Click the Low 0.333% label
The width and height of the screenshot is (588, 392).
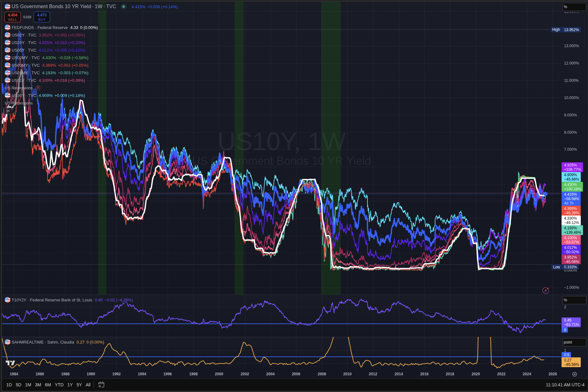coord(565,267)
